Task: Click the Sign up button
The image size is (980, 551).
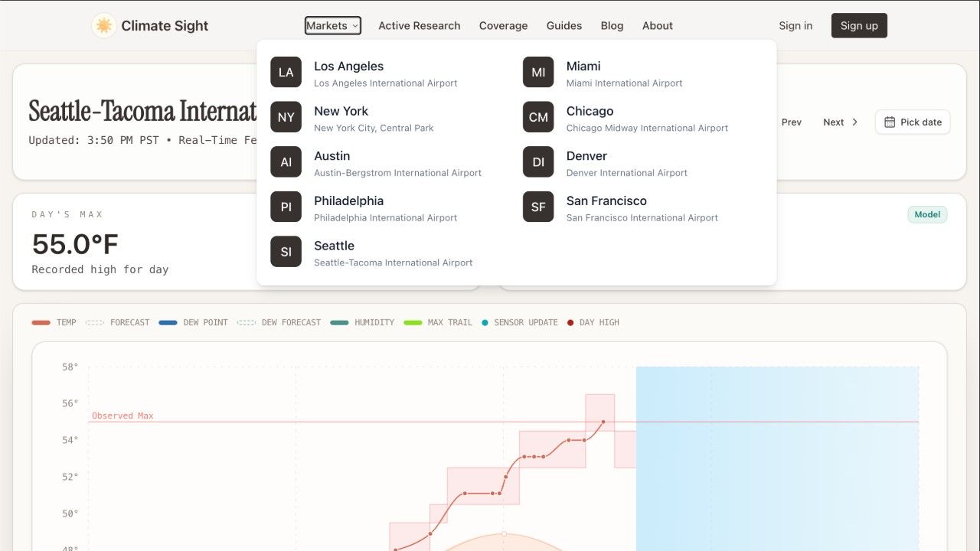Action: (x=859, y=25)
